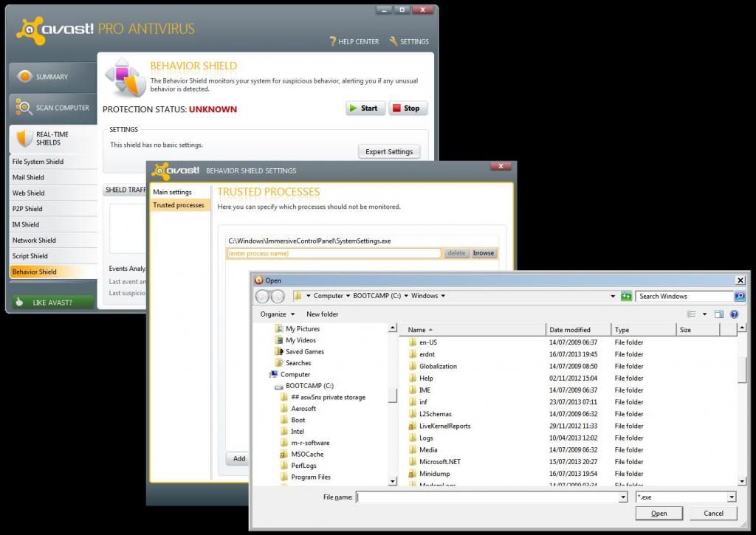Click the Forward arrow in Open dialog
The width and height of the screenshot is (756, 535).
278,297
